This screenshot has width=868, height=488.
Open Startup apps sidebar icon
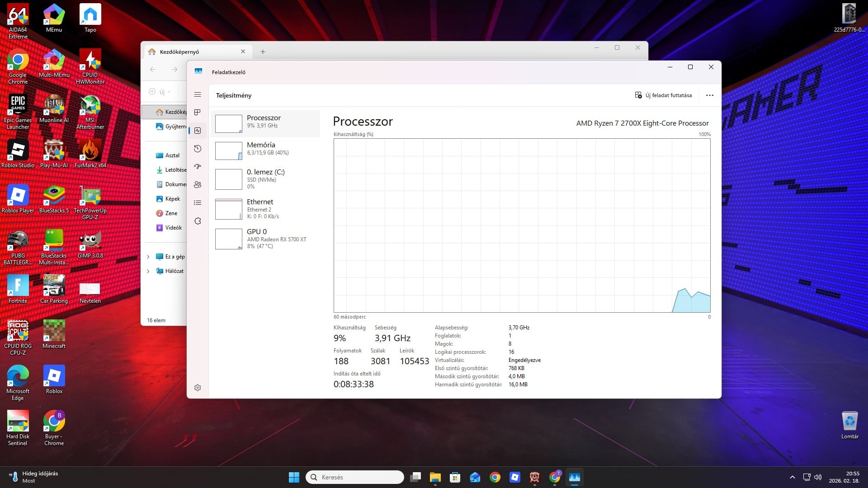[198, 167]
